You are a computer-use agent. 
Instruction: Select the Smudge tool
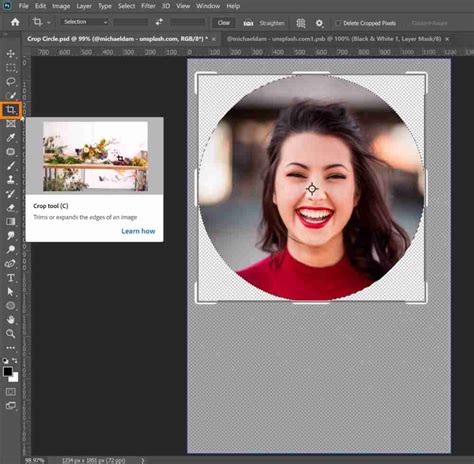coord(11,236)
